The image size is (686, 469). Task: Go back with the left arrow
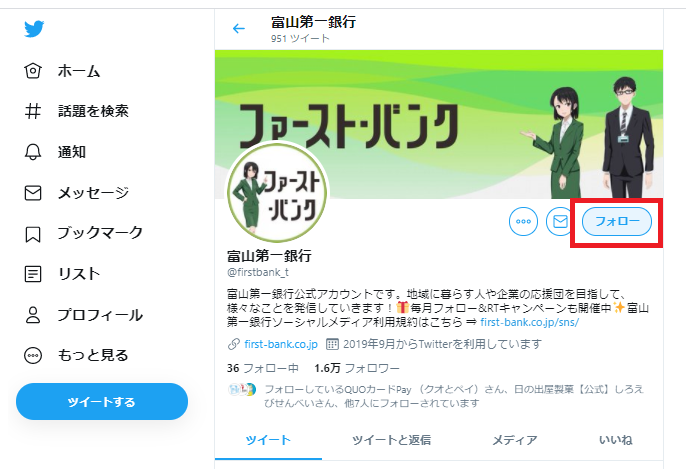click(239, 29)
